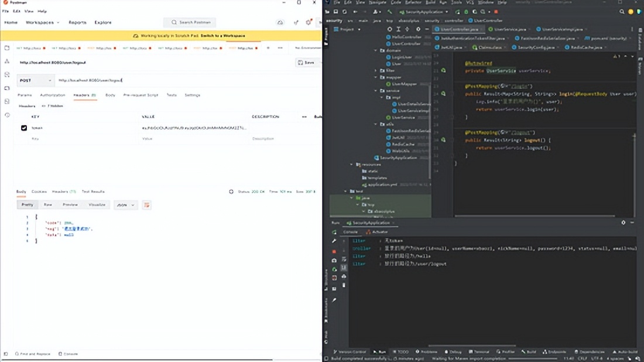
Task: Click Reports in Postman header
Action: pyautogui.click(x=77, y=22)
